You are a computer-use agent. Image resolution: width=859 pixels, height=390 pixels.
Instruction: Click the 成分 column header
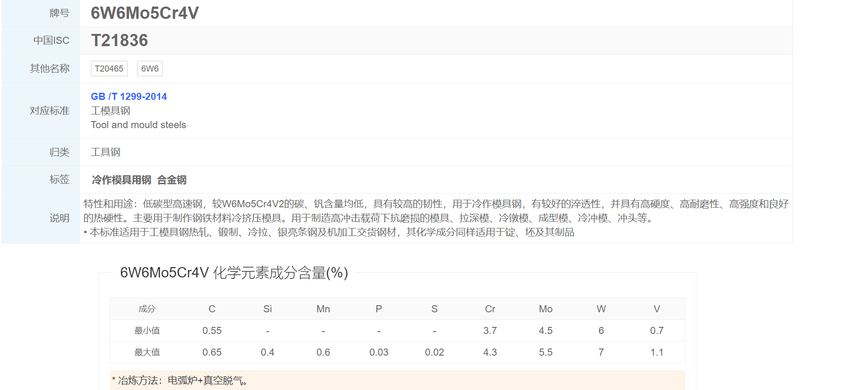pos(147,309)
